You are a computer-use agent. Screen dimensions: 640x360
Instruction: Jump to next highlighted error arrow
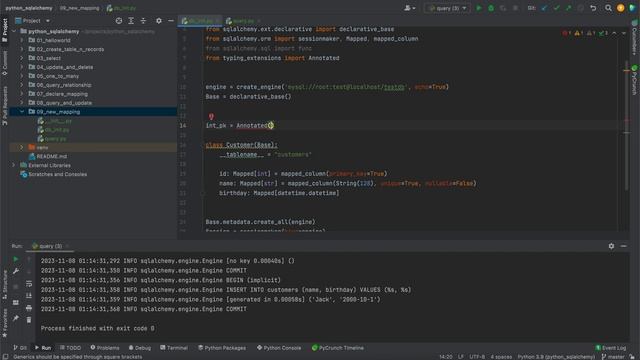click(x=623, y=33)
